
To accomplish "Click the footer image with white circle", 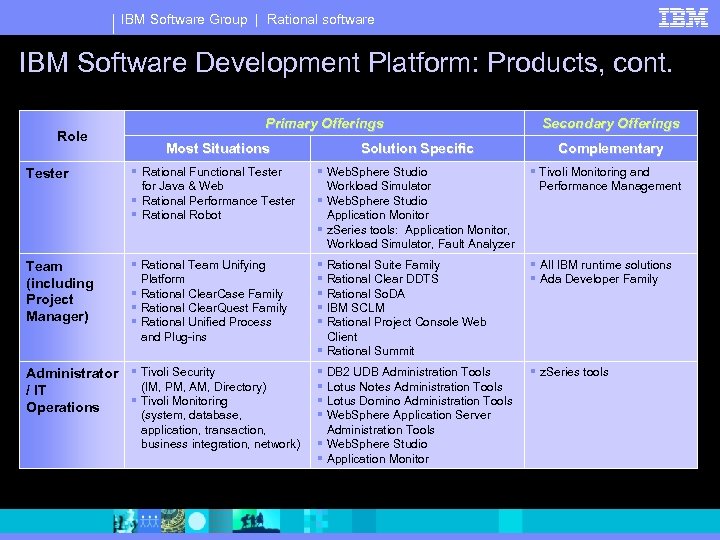I will [x=197, y=521].
